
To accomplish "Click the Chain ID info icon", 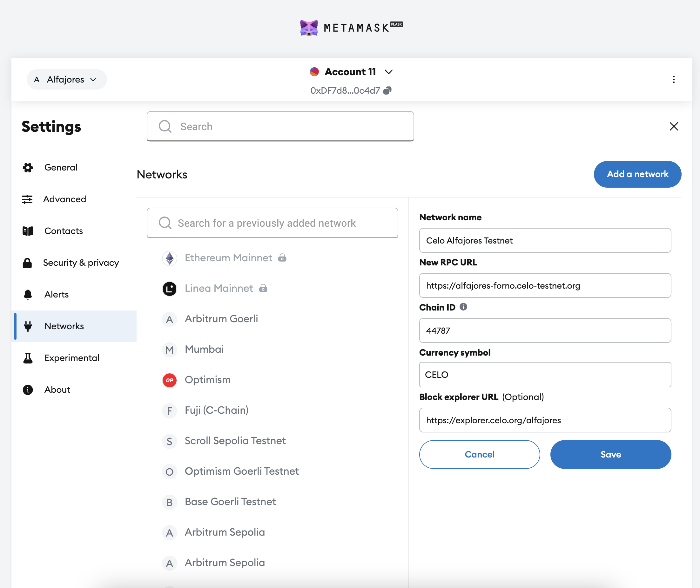I will (x=463, y=307).
